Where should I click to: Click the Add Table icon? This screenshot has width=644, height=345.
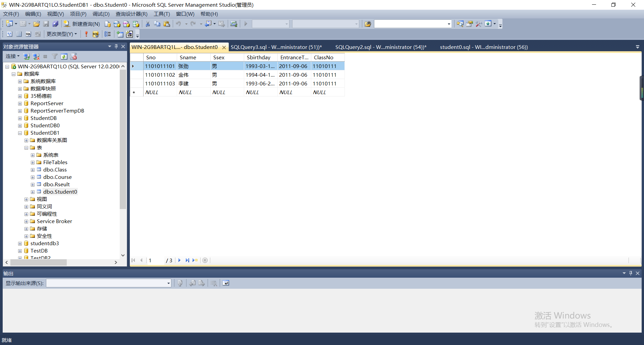point(120,34)
